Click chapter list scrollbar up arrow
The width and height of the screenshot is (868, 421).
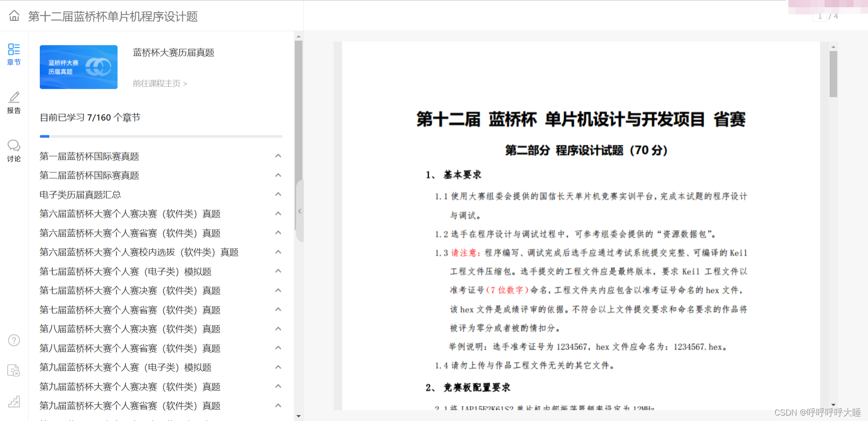click(298, 36)
